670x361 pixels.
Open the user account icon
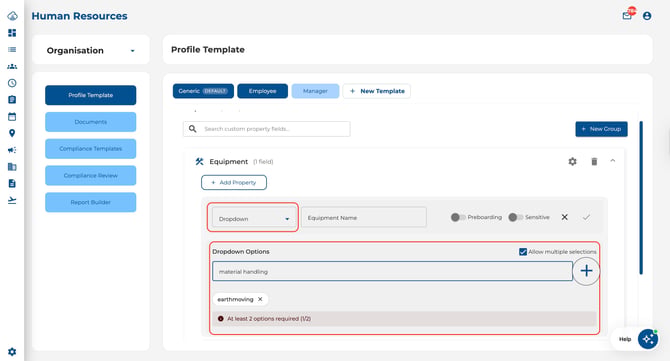(647, 16)
